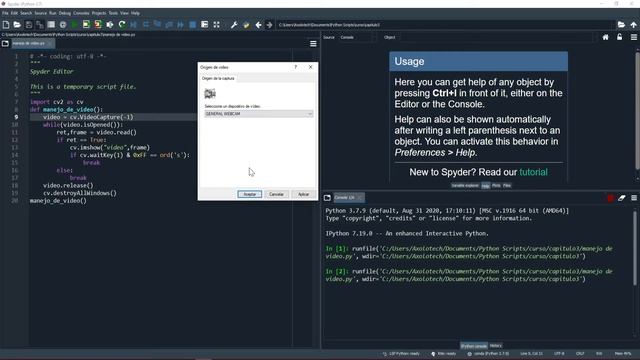The image size is (640, 360).
Task: Click line 9 in editor gutter
Action: click(x=16, y=117)
